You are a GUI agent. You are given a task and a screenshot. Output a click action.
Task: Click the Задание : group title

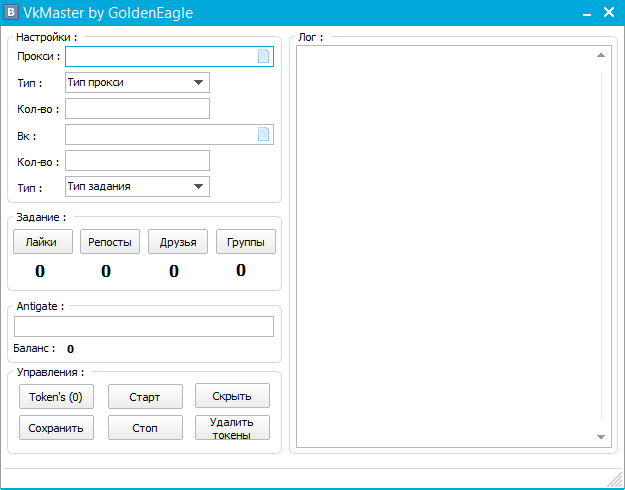coord(41,217)
